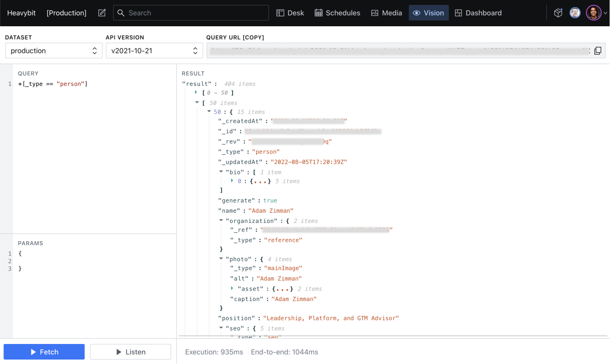
Task: Click the "person" _type value
Action: coord(266,152)
